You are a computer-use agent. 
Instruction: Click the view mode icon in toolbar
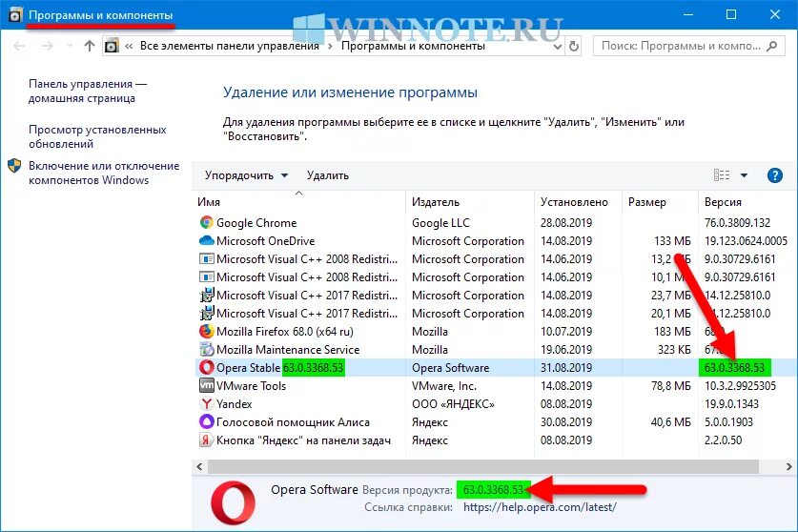pos(722,175)
